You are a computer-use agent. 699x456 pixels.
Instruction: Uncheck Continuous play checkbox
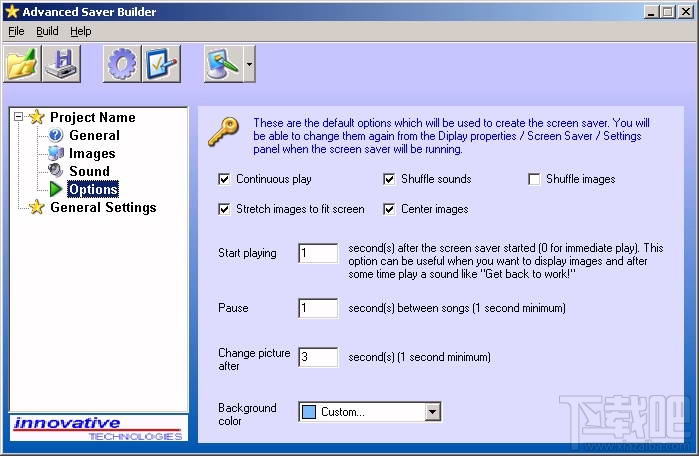tap(224, 179)
